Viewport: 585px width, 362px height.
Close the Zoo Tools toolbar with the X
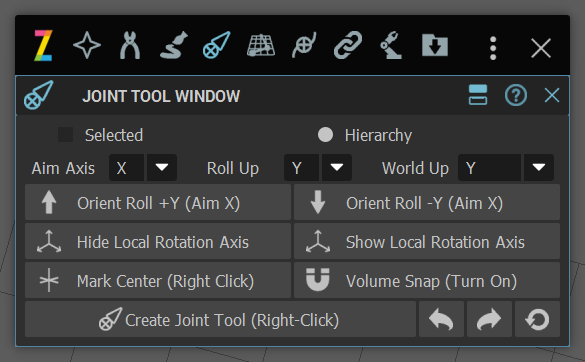541,48
